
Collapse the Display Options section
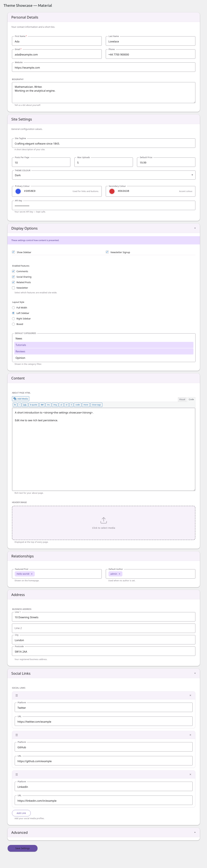(195, 228)
